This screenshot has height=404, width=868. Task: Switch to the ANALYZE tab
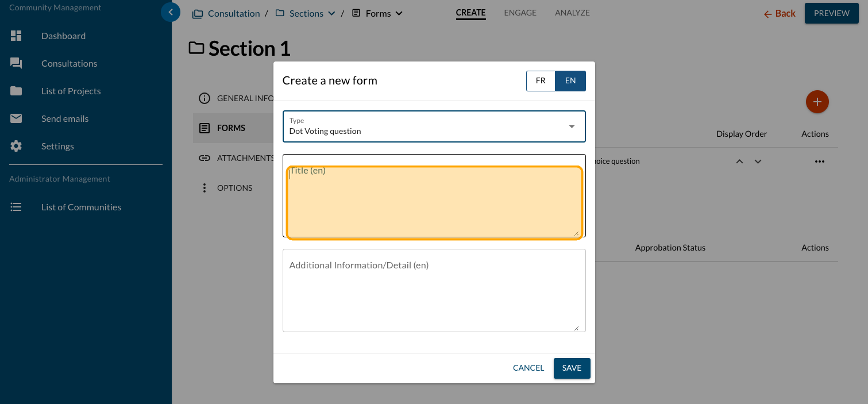572,13
